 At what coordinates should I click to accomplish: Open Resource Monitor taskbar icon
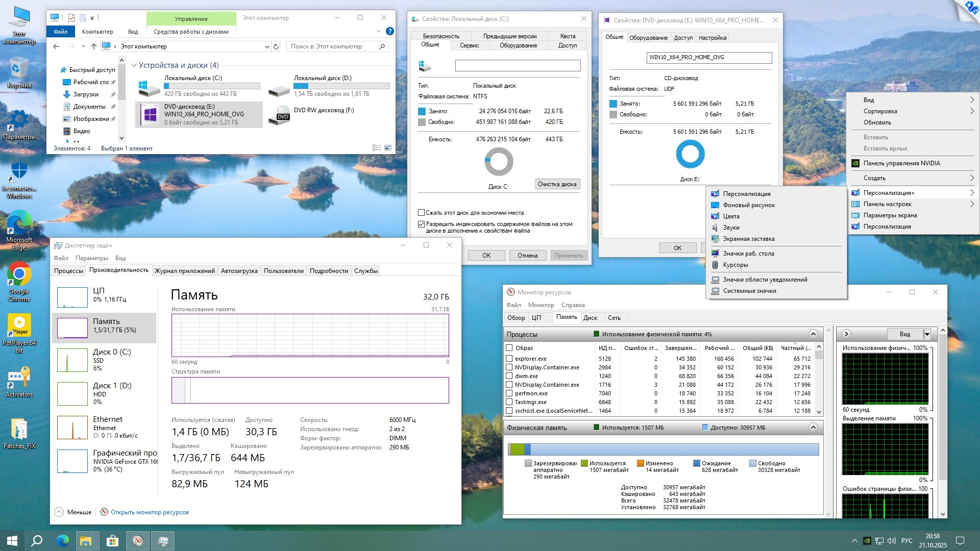(138, 541)
